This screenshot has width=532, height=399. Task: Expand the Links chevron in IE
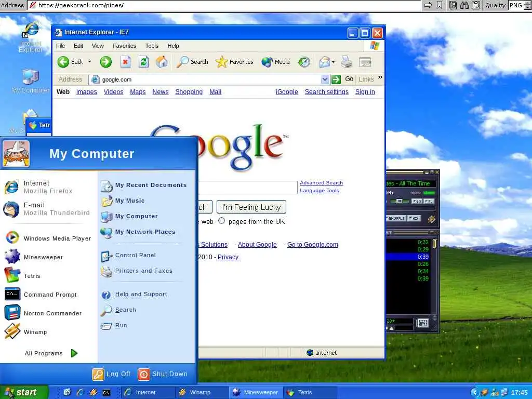(380, 77)
